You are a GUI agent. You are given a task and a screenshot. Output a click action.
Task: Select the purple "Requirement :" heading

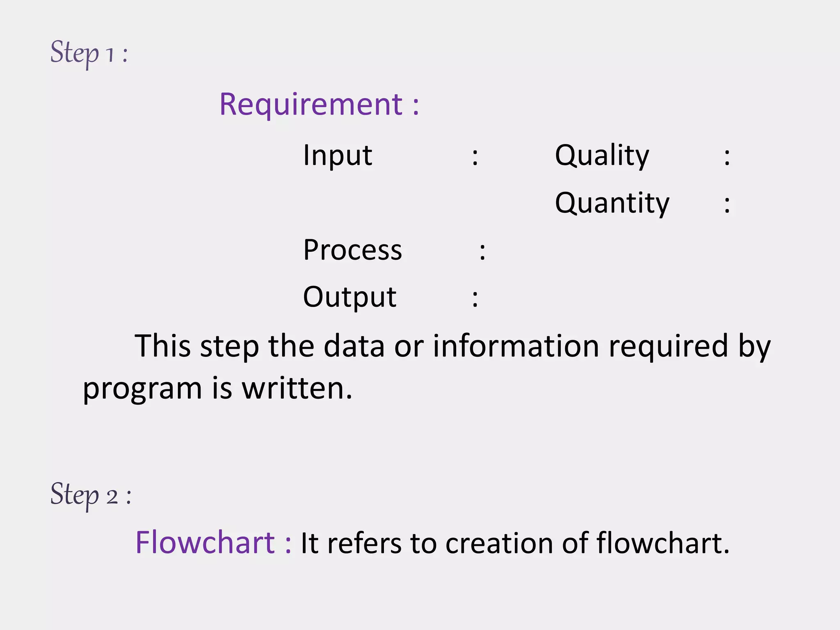319,104
